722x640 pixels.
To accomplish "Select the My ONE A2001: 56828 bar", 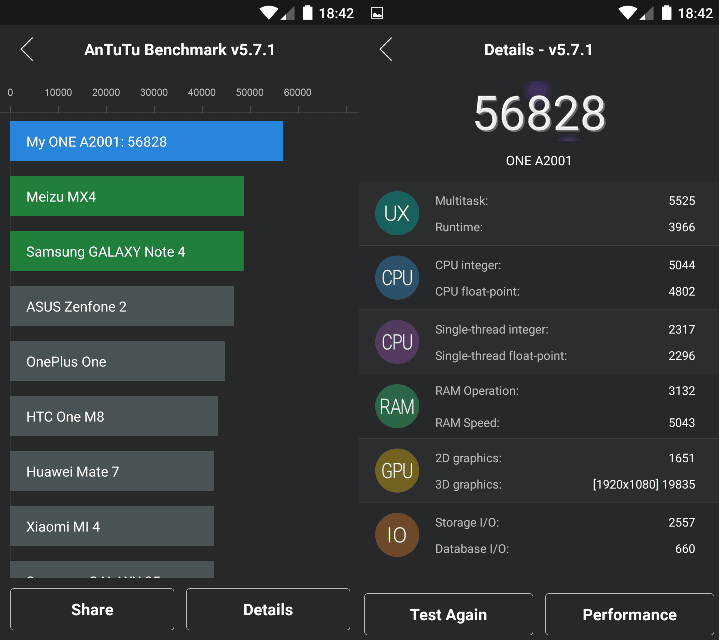I will (x=146, y=141).
